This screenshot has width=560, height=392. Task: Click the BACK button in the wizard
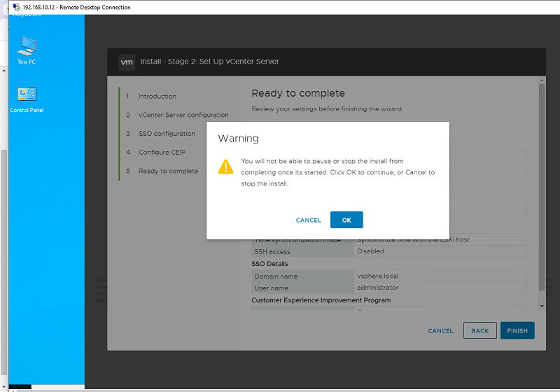tap(479, 330)
